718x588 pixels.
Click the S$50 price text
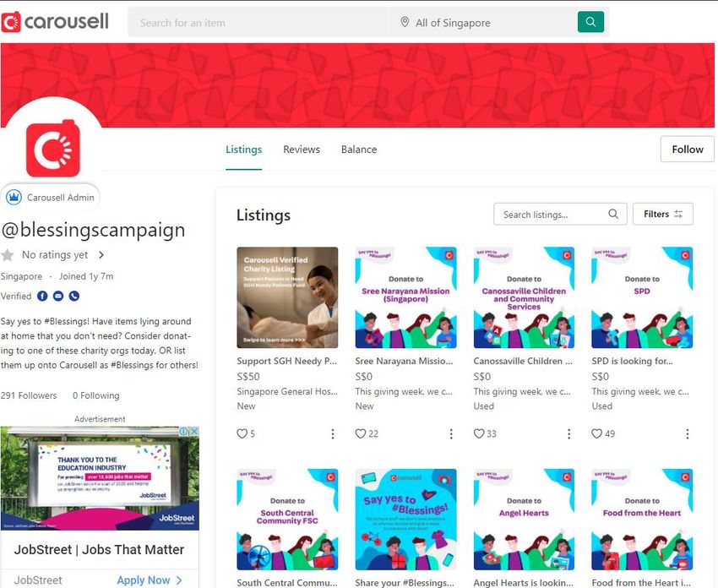click(x=248, y=377)
